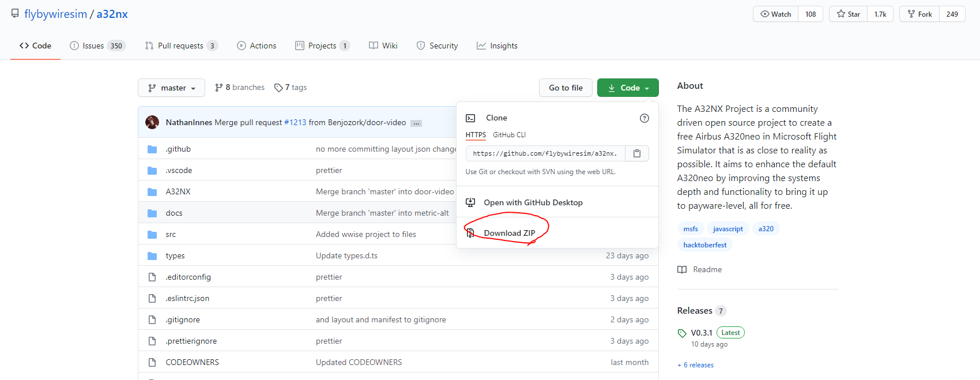Viewport: 980px width, 380px height.
Task: Copy clone URL with clipboard icon
Action: pyautogui.click(x=637, y=153)
